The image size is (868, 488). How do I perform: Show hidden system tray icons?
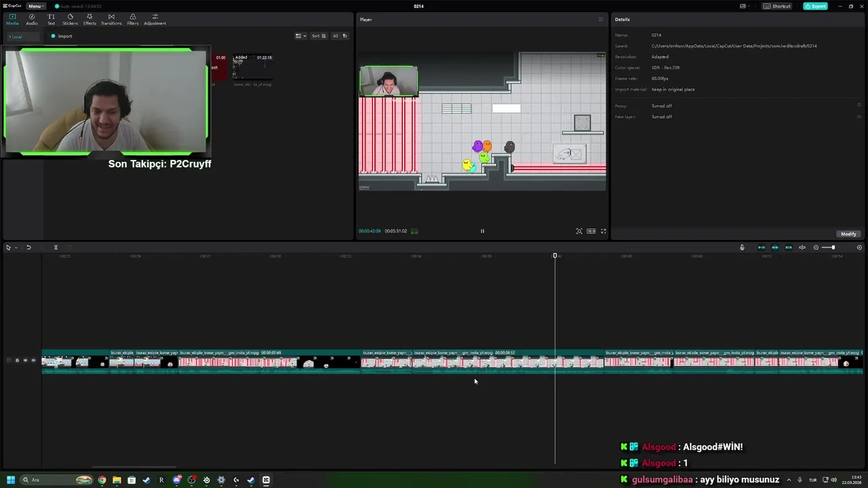[x=789, y=480]
